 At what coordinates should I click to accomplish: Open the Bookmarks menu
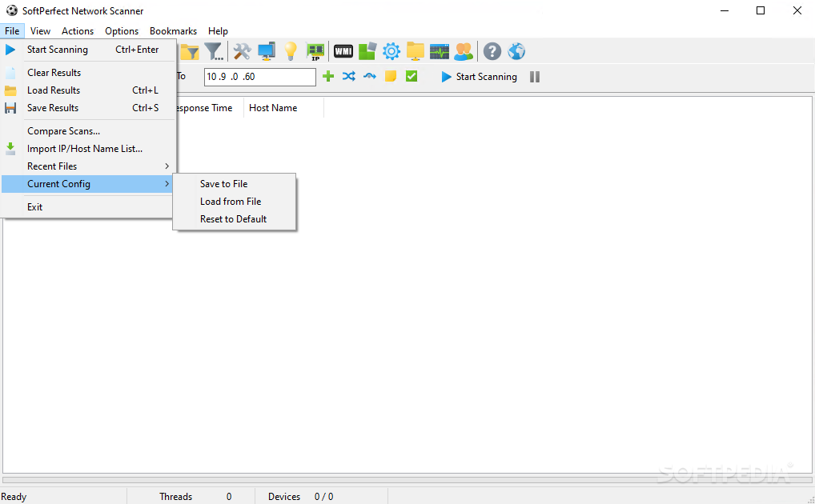pos(173,30)
